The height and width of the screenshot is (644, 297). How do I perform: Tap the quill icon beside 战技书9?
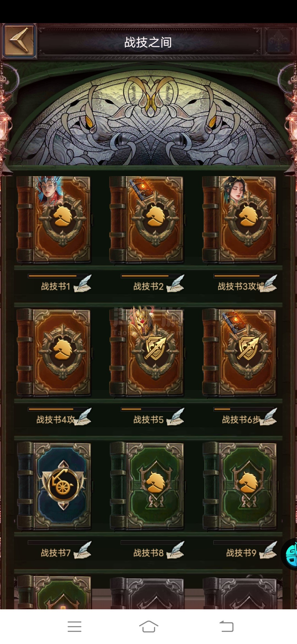tap(268, 550)
